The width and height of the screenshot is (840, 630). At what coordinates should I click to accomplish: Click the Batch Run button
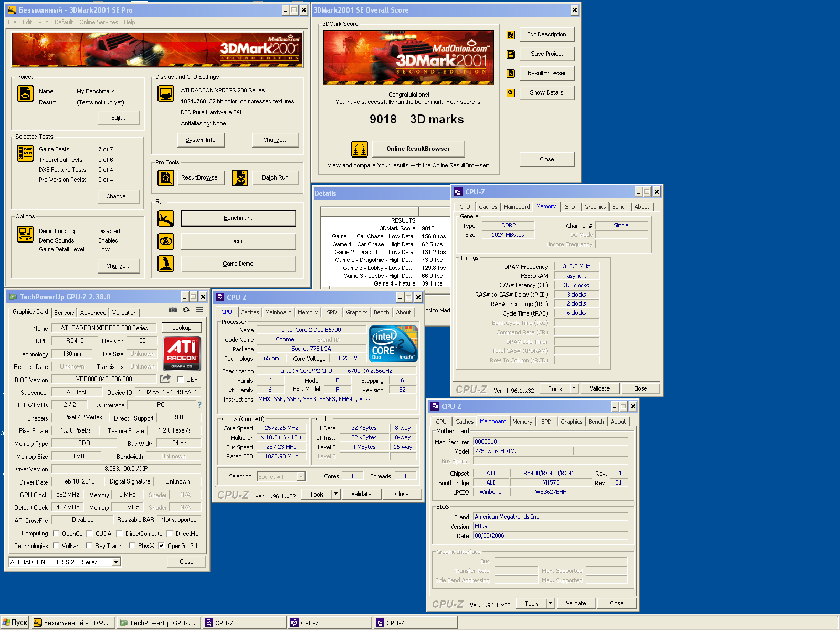click(275, 178)
